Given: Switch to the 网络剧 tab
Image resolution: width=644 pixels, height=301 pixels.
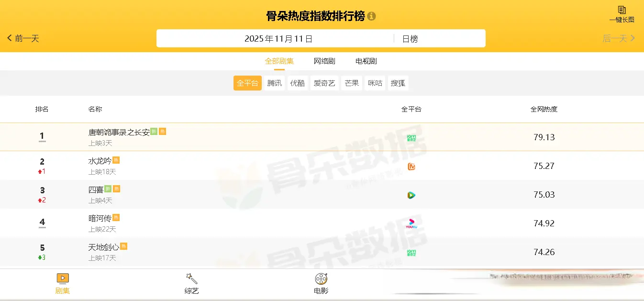Looking at the screenshot, I should click(x=324, y=61).
